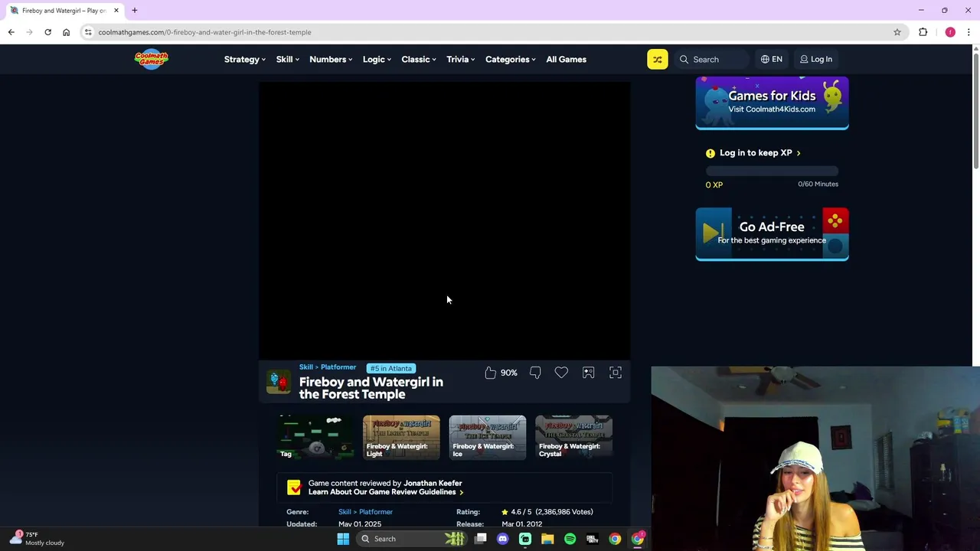980x551 pixels.
Task: Open the Windows Start menu
Action: (x=343, y=539)
